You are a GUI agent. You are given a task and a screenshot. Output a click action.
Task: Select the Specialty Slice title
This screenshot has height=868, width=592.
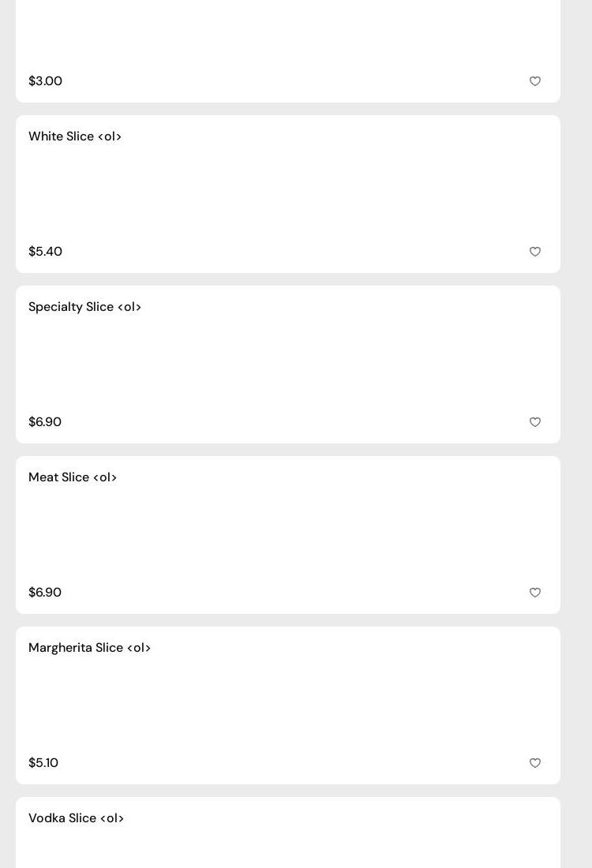[x=84, y=307]
